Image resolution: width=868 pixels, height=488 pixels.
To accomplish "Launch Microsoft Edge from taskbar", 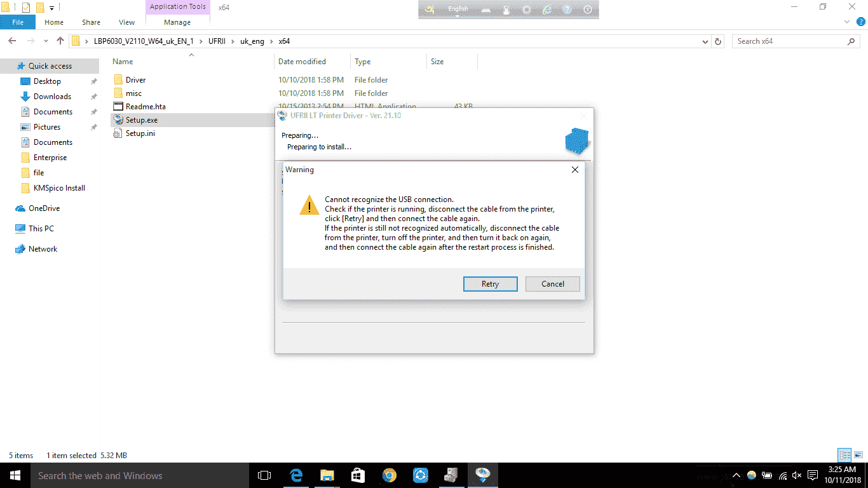I will [295, 475].
